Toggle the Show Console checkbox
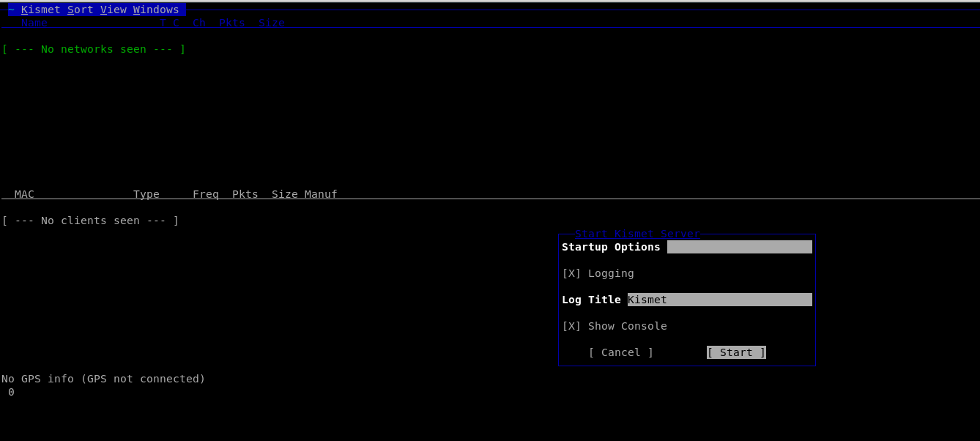This screenshot has width=980, height=441. coord(615,326)
